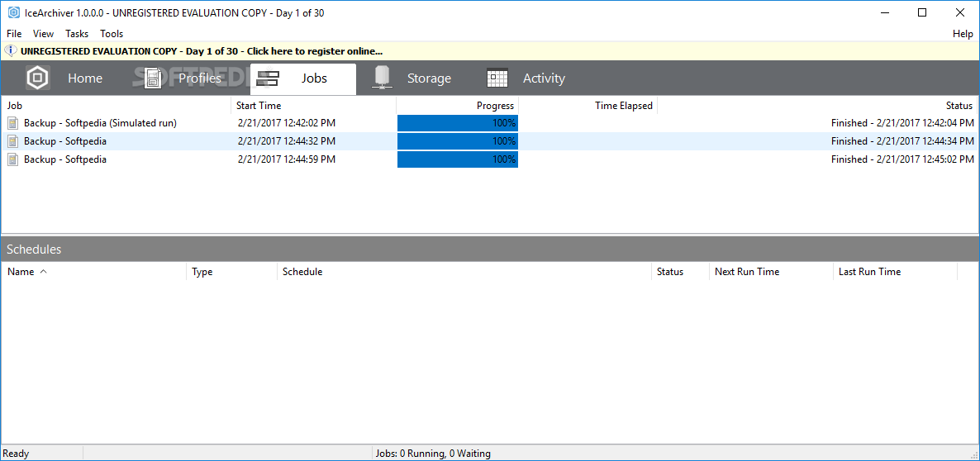The image size is (980, 461).
Task: Open the Activity tab
Action: pyautogui.click(x=526, y=78)
